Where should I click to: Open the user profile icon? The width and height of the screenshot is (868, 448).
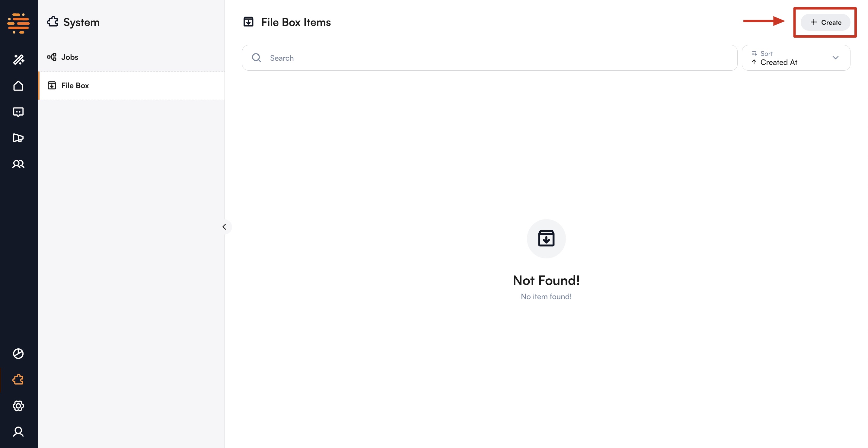(18, 432)
